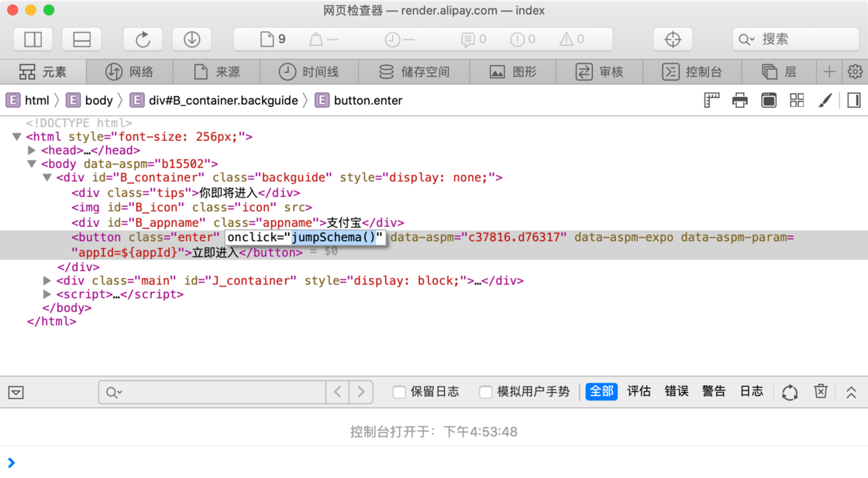Filter console by 错误
868x478 pixels.
[677, 392]
